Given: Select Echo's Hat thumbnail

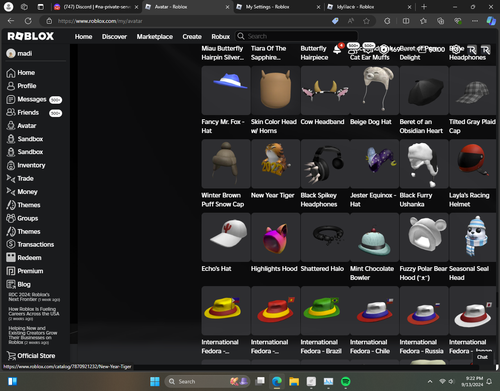Looking at the screenshot, I should 226,237.
